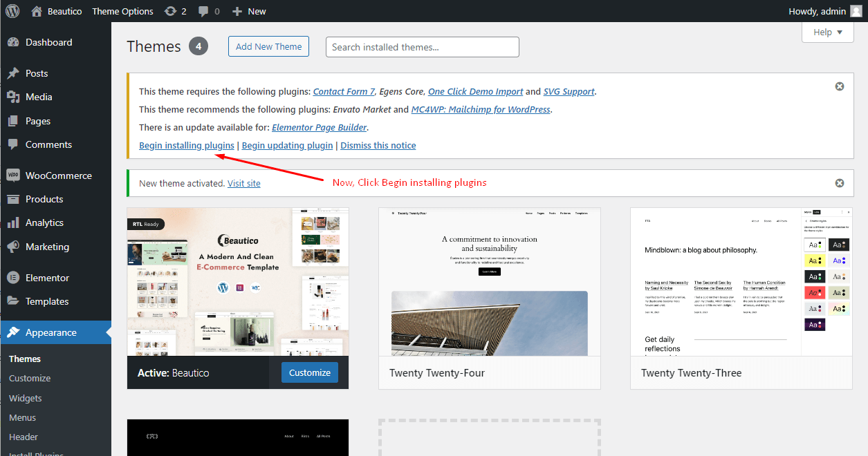The height and width of the screenshot is (456, 868).
Task: Select Beautico theme screenshot thumbnail
Action: [238, 282]
